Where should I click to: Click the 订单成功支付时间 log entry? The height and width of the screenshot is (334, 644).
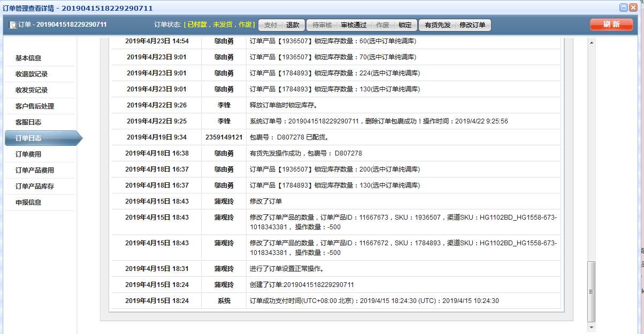374,301
